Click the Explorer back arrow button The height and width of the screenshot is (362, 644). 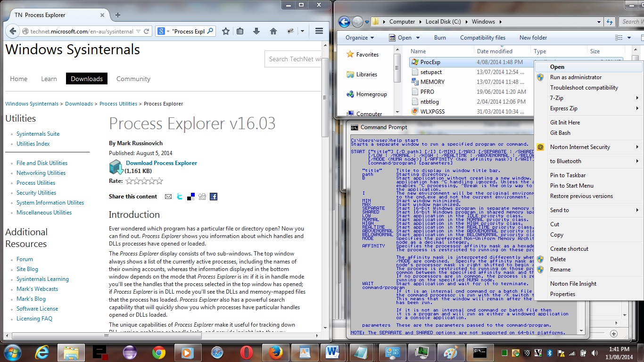(344, 22)
